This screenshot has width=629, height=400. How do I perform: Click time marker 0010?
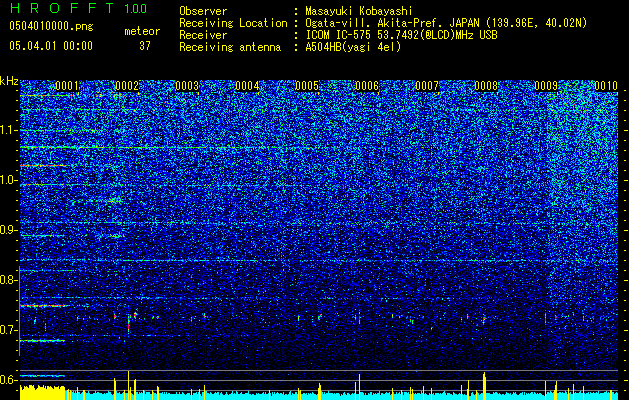pyautogui.click(x=606, y=86)
